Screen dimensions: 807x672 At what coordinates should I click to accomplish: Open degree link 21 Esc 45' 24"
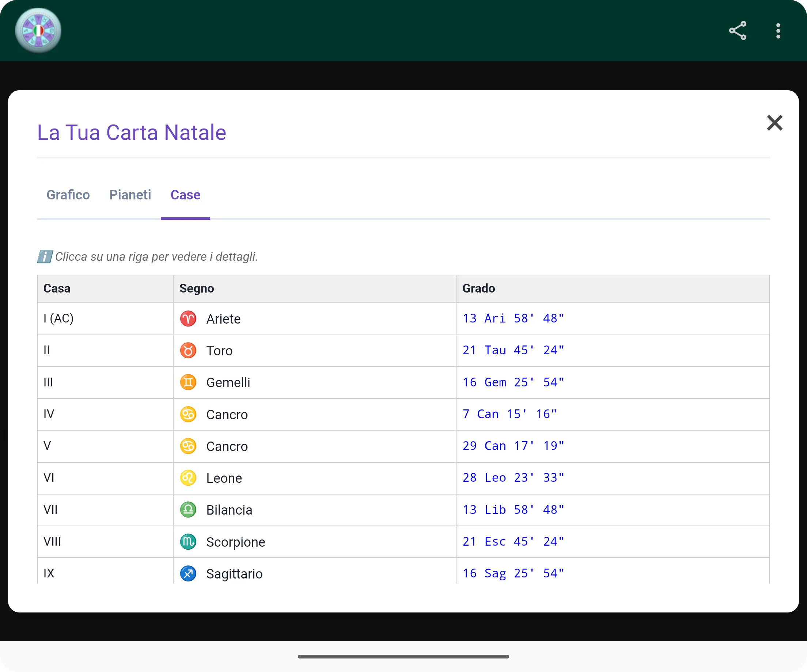(513, 542)
